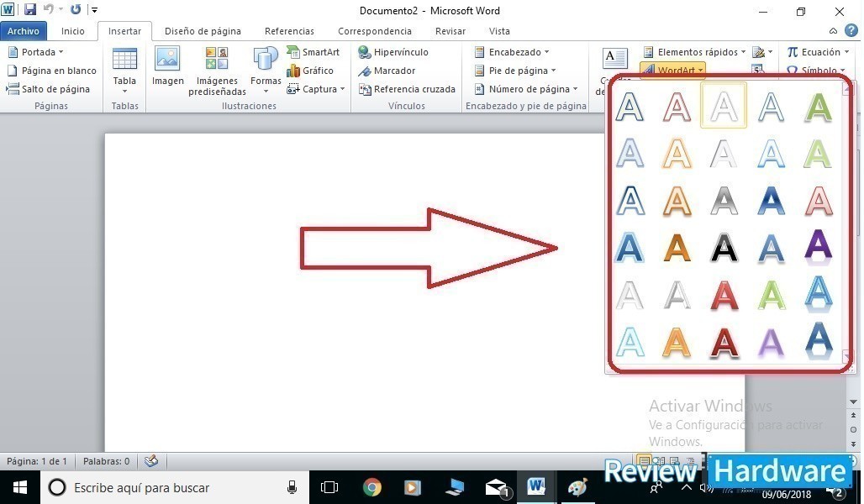Open Paint from the taskbar
864x504 pixels.
[577, 487]
